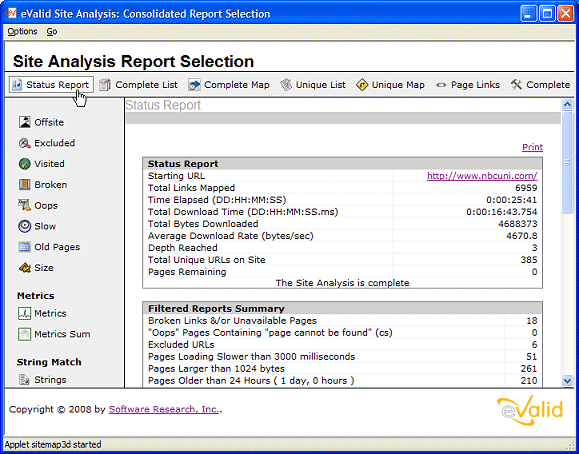Click the Complete List document icon
579x454 pixels.
(x=105, y=85)
